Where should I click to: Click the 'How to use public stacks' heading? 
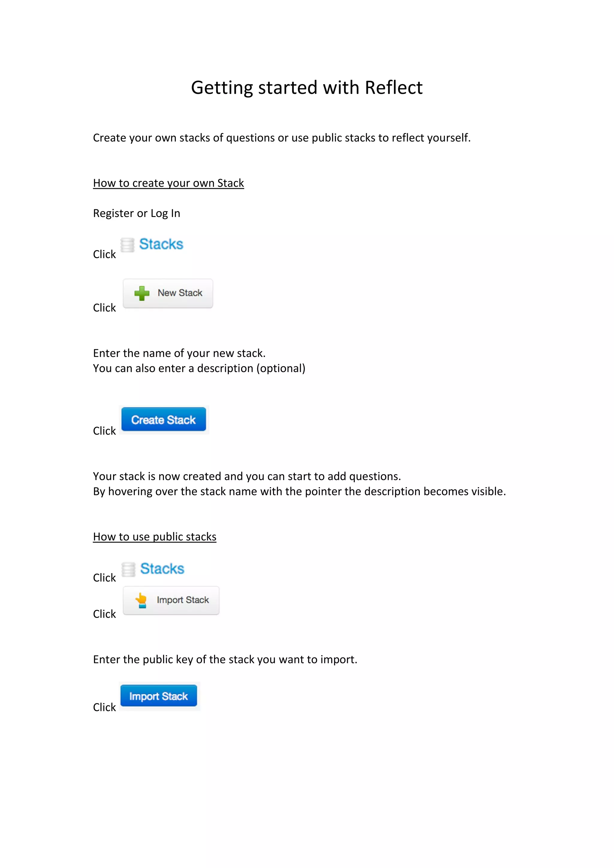pyautogui.click(x=155, y=537)
